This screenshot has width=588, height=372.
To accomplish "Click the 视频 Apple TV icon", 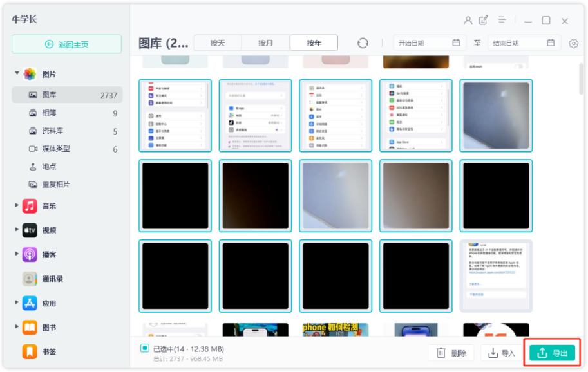I will pyautogui.click(x=30, y=230).
